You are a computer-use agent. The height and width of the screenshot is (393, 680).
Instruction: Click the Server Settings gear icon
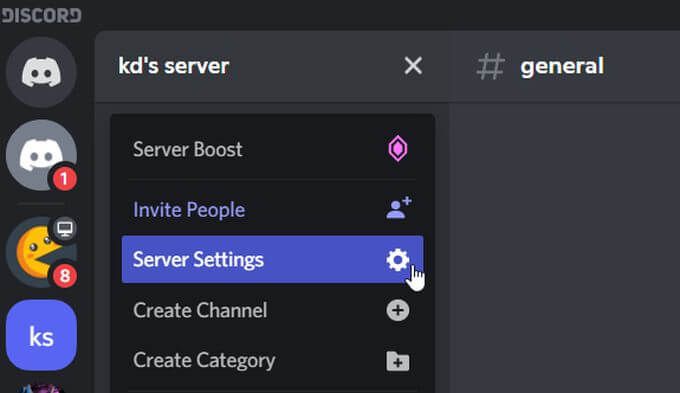tap(398, 260)
